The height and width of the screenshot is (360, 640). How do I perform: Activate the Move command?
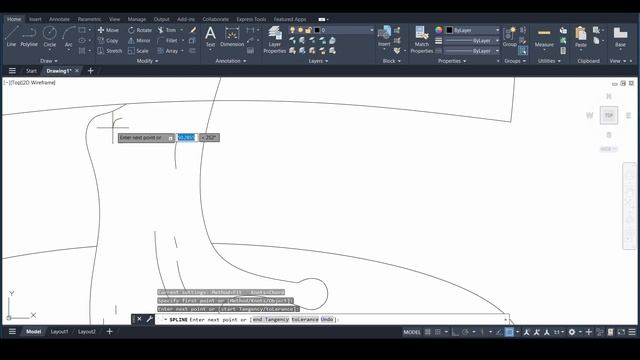point(108,30)
